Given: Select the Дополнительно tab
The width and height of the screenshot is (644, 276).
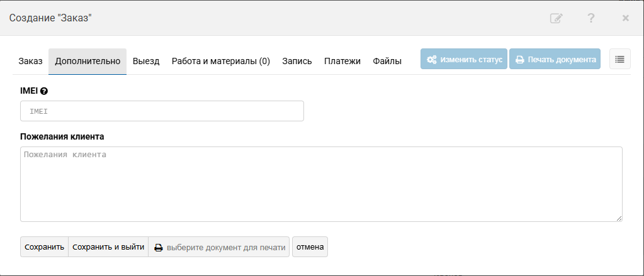Looking at the screenshot, I should point(88,62).
